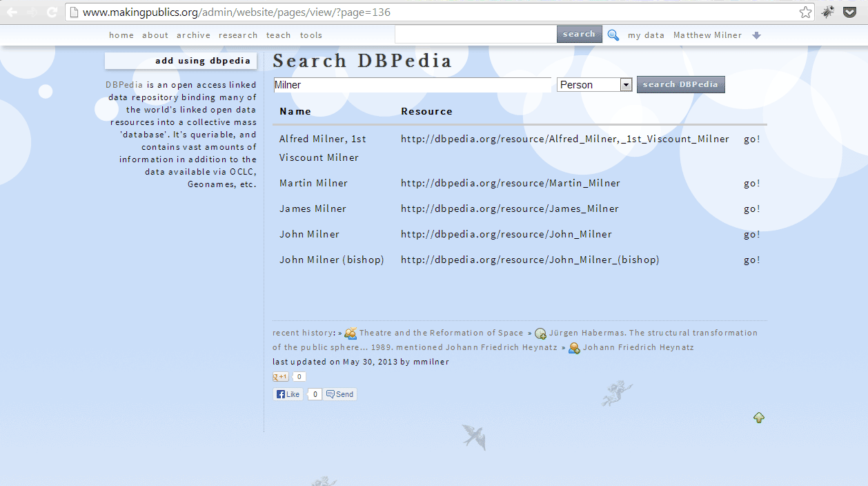This screenshot has width=868, height=486.
Task: Click the Theatre and Reformation history icon
Action: [x=351, y=333]
